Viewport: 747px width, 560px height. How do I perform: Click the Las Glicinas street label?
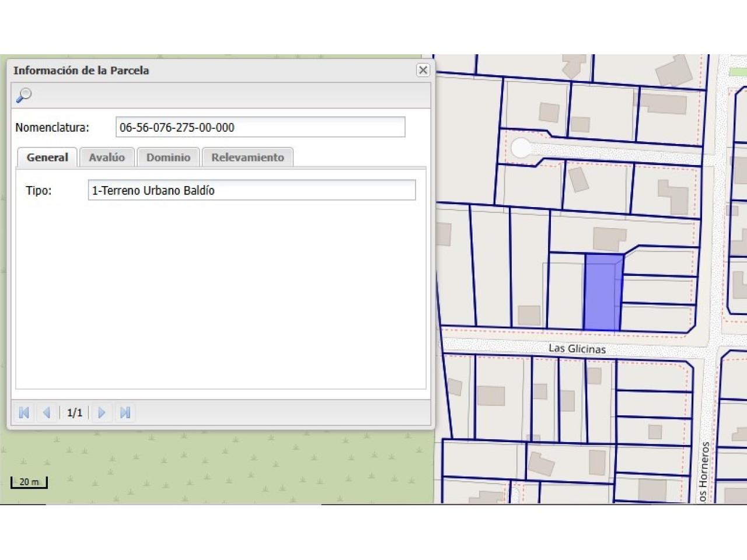click(577, 349)
